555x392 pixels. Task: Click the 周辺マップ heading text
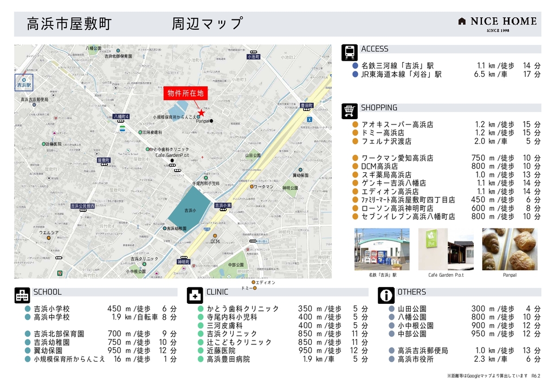(208, 24)
